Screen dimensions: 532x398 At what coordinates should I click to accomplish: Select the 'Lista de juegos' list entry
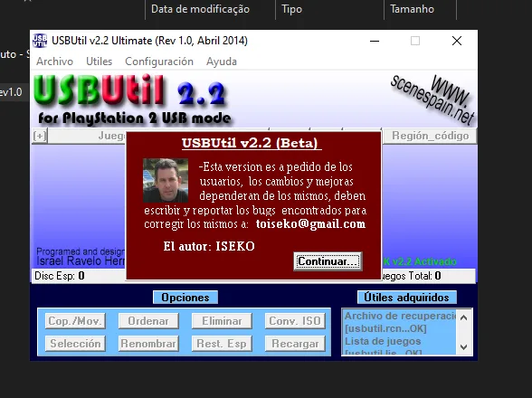tap(400, 341)
